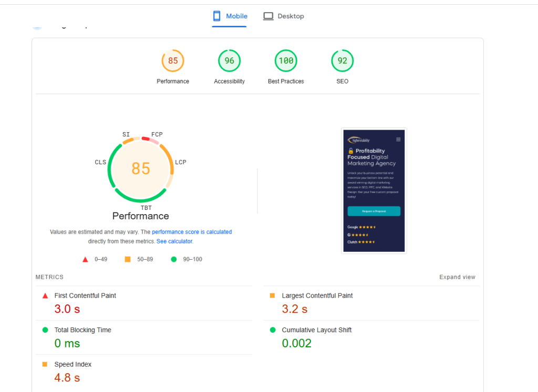Click the green circle beside Total Blocking Time
Screen dimensions: 538x392
point(45,330)
